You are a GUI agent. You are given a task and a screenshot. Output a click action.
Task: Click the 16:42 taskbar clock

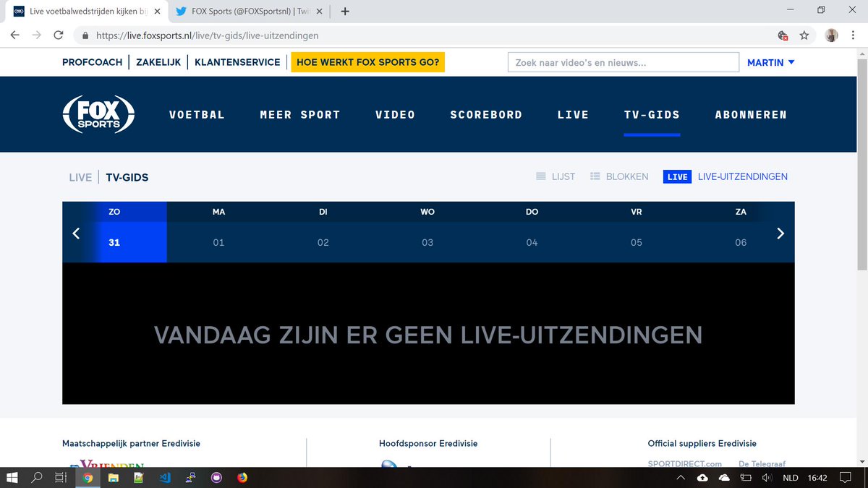point(817,477)
